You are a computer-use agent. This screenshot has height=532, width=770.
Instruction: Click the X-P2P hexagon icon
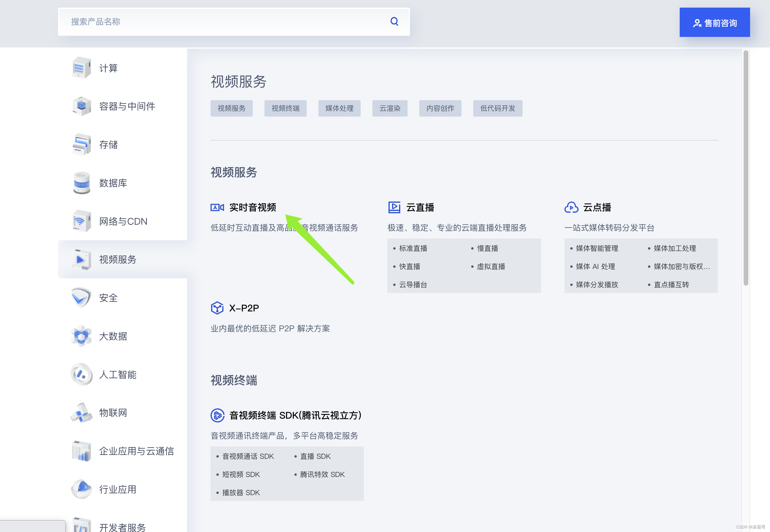217,307
